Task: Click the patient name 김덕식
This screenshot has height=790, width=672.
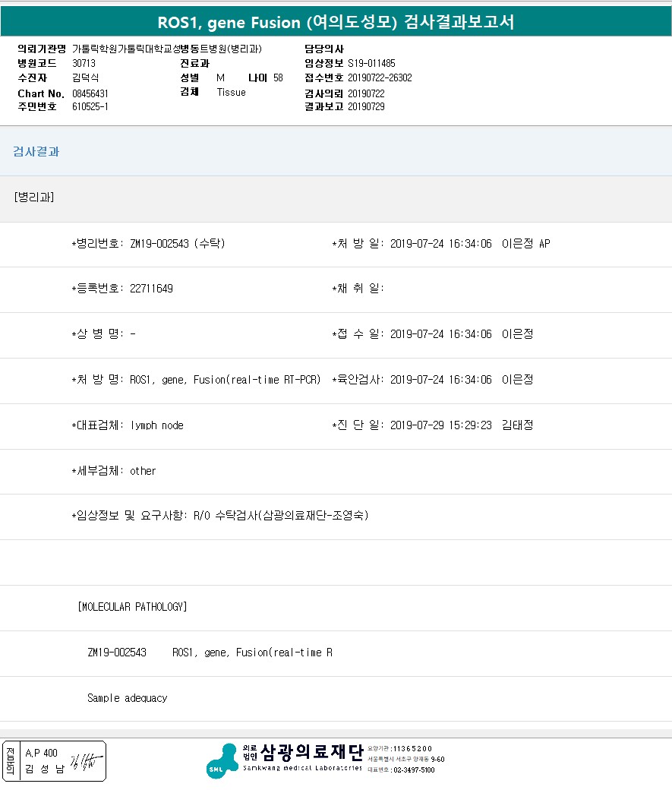Action: (x=85, y=78)
